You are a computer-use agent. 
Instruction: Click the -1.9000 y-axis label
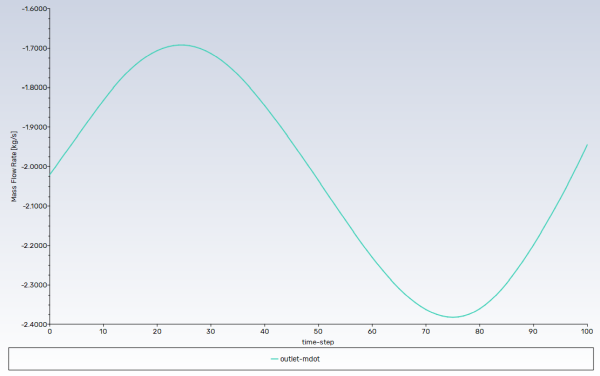click(34, 127)
